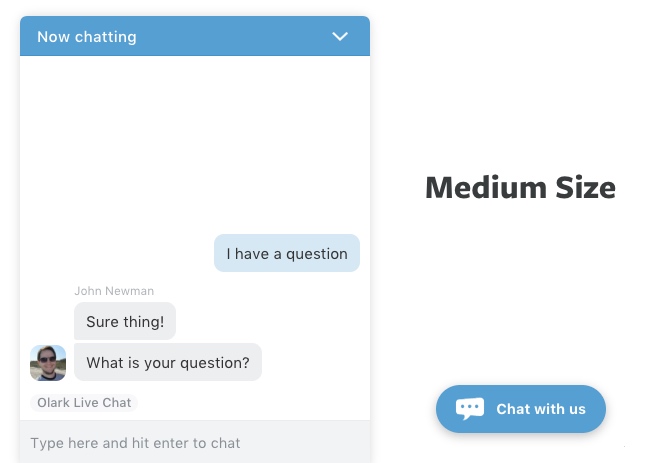Screen dimensions: 663x463
Task: Click the white space beside Olark badge
Action: (250, 402)
